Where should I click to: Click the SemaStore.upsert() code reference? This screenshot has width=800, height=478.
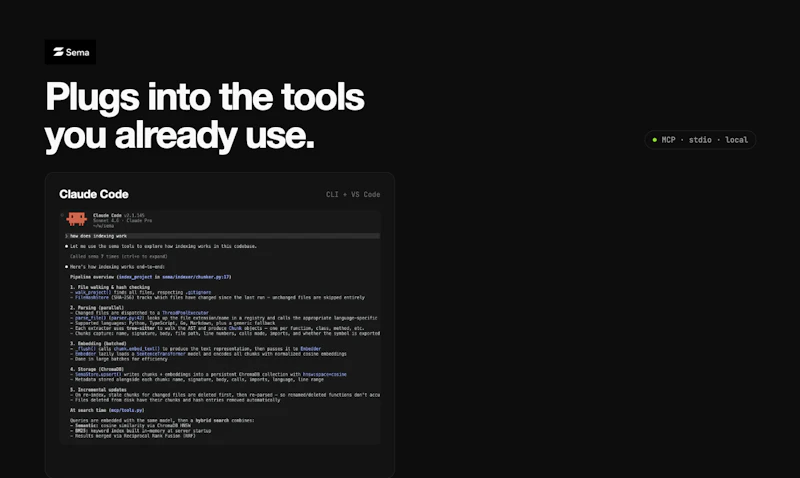[98, 374]
